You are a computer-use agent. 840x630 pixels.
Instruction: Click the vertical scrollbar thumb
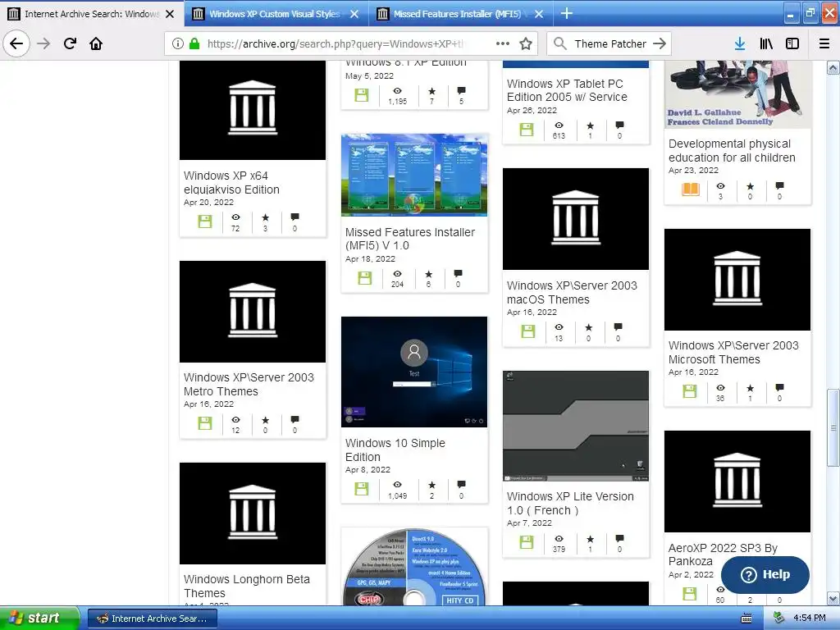click(833, 427)
